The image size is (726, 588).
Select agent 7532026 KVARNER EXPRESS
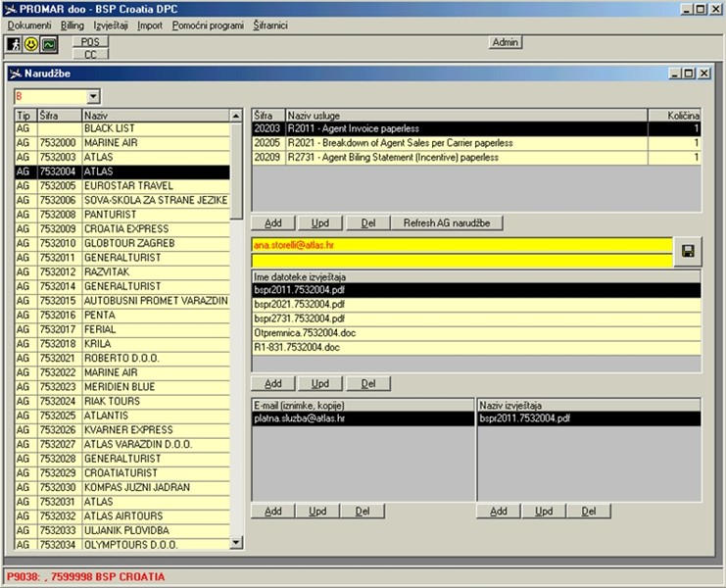(x=122, y=430)
